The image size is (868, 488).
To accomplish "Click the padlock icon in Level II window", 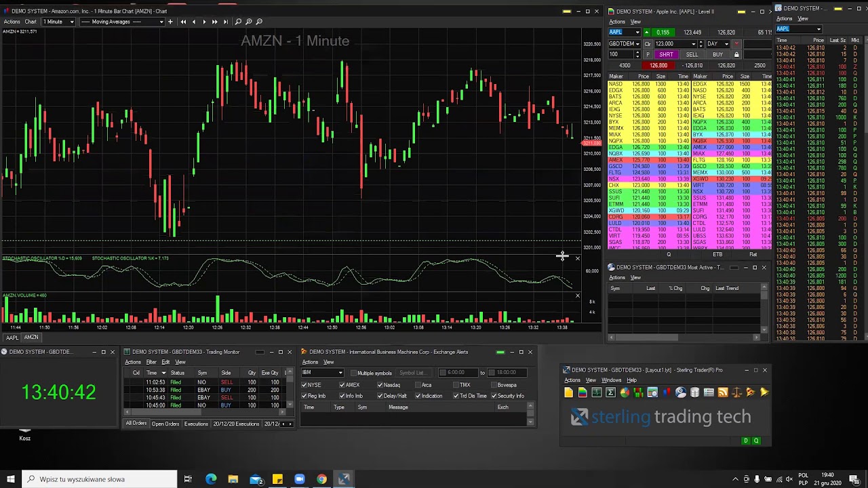I will coord(736,54).
